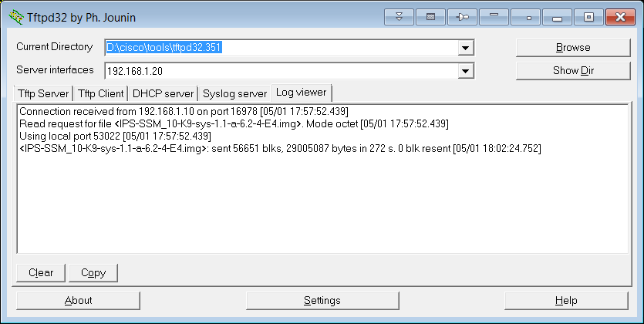Switch to the Tftp Client tab
The width and height of the screenshot is (644, 324).
coord(100,93)
